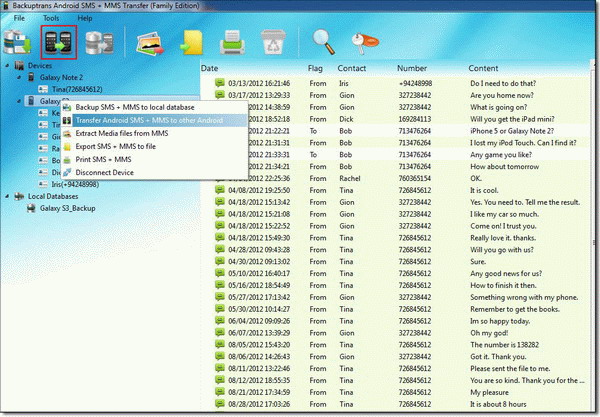Select message "It is cool."
Screen dimensions: 600x417
point(484,190)
